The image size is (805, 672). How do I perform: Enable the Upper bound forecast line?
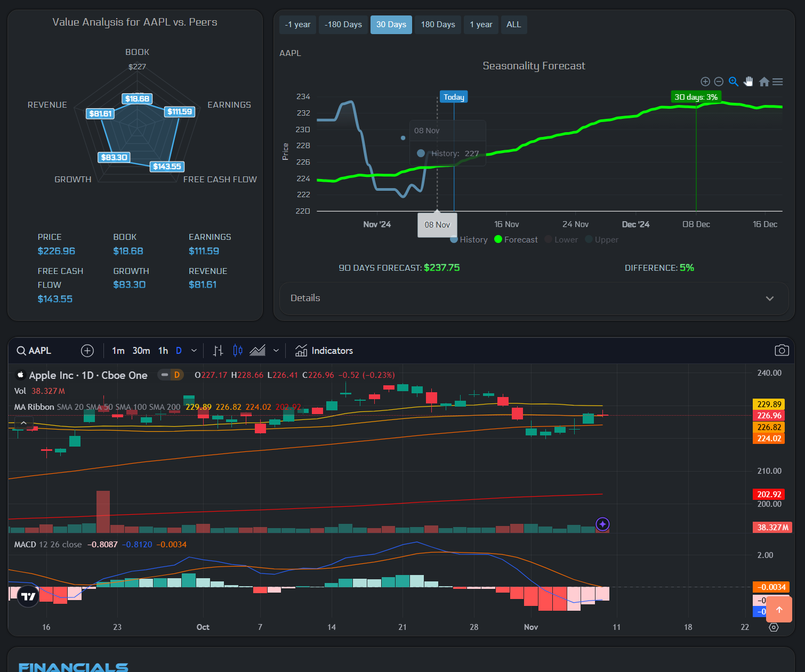[601, 239]
